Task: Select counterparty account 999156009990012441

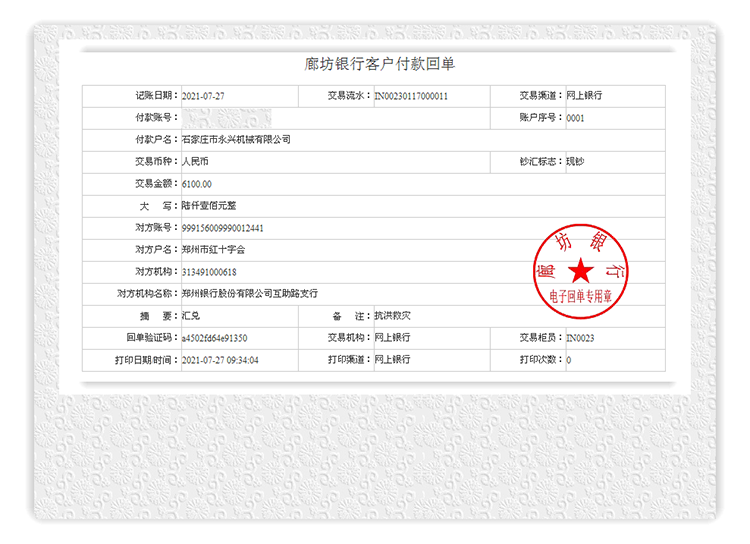Action: pos(223,227)
